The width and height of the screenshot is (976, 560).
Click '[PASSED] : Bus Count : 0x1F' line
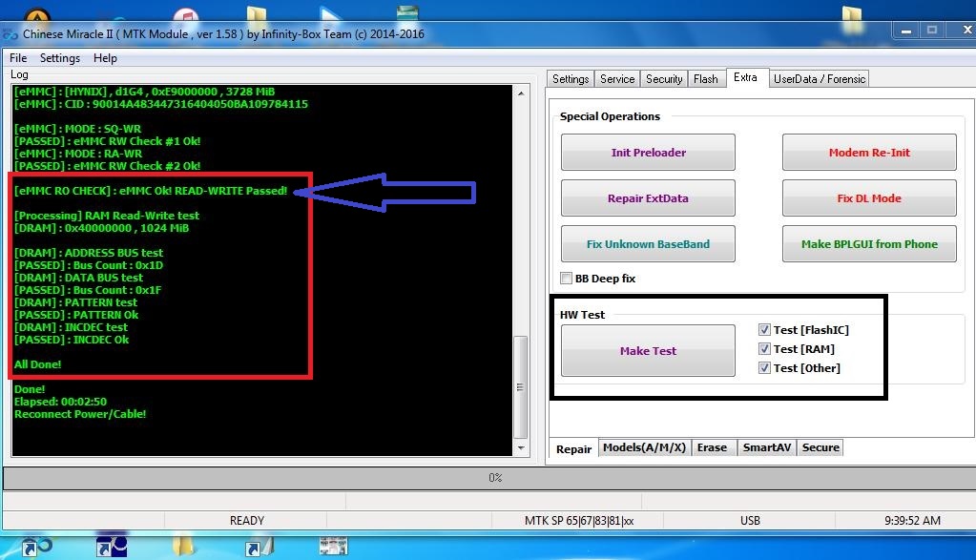click(88, 290)
